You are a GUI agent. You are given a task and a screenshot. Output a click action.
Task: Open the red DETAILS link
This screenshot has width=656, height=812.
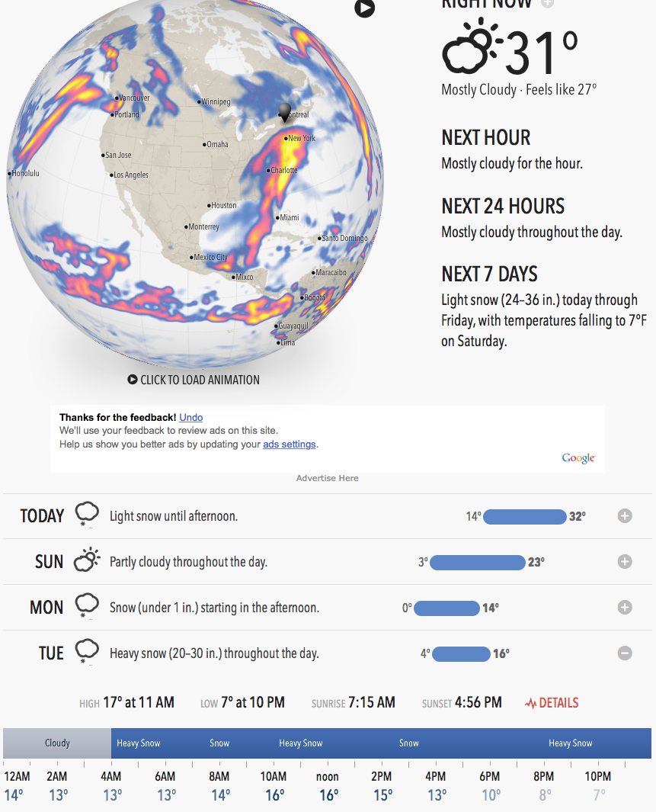(x=552, y=703)
